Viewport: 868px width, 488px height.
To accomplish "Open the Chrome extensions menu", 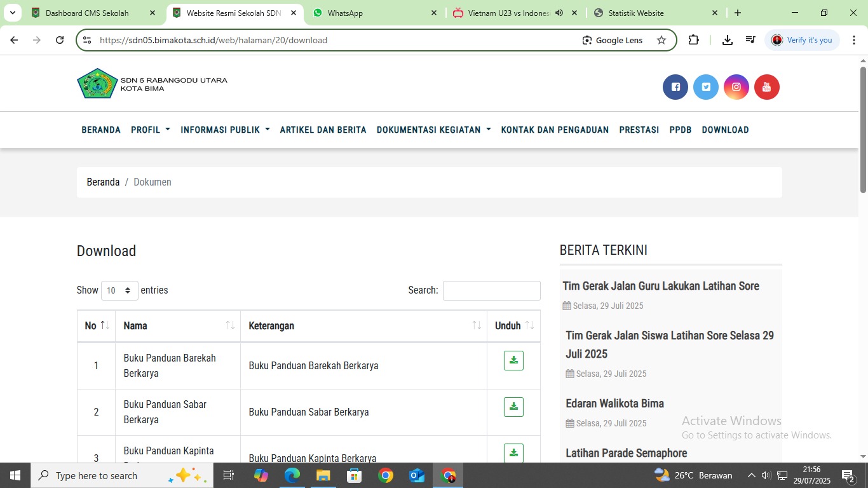I will [694, 40].
